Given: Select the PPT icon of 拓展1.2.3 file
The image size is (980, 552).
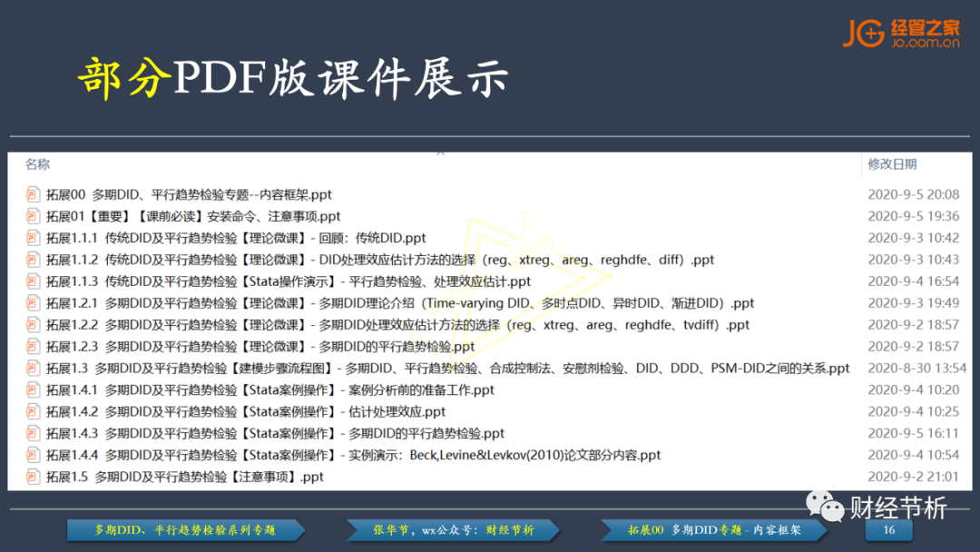Looking at the screenshot, I should coord(34,347).
